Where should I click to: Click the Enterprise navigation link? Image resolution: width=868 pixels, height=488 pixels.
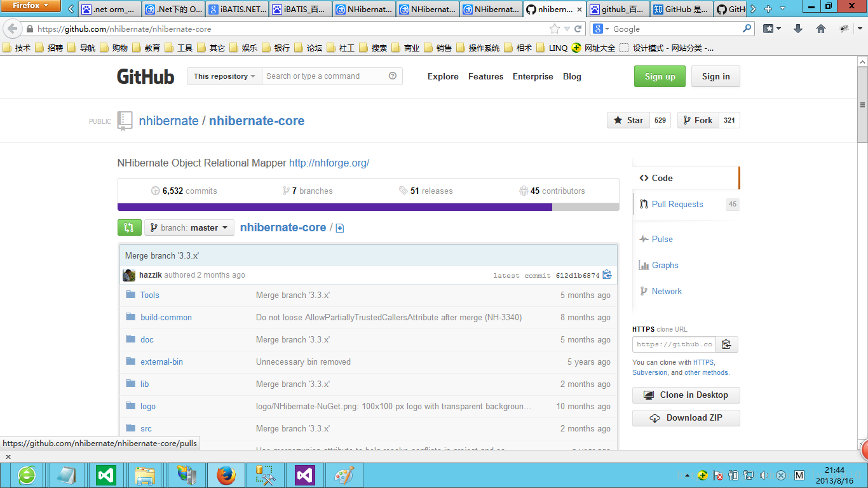[532, 76]
